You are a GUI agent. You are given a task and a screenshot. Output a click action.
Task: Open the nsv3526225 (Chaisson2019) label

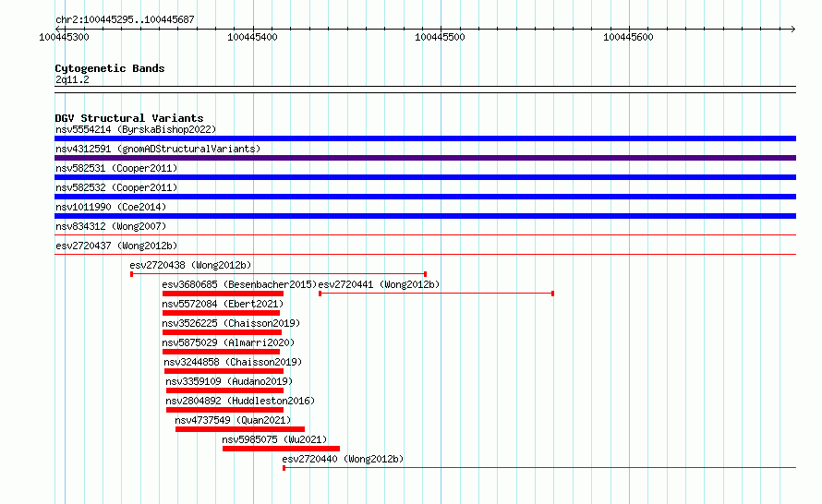(231, 323)
